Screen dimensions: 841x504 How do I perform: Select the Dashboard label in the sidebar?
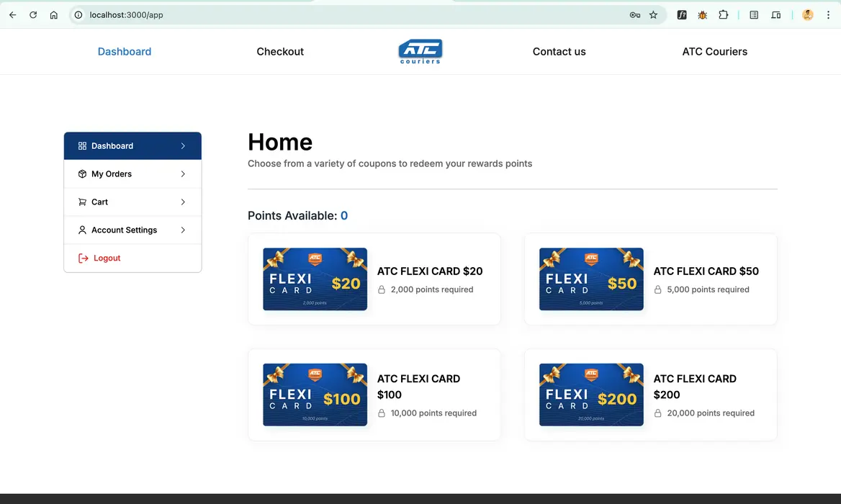click(112, 146)
